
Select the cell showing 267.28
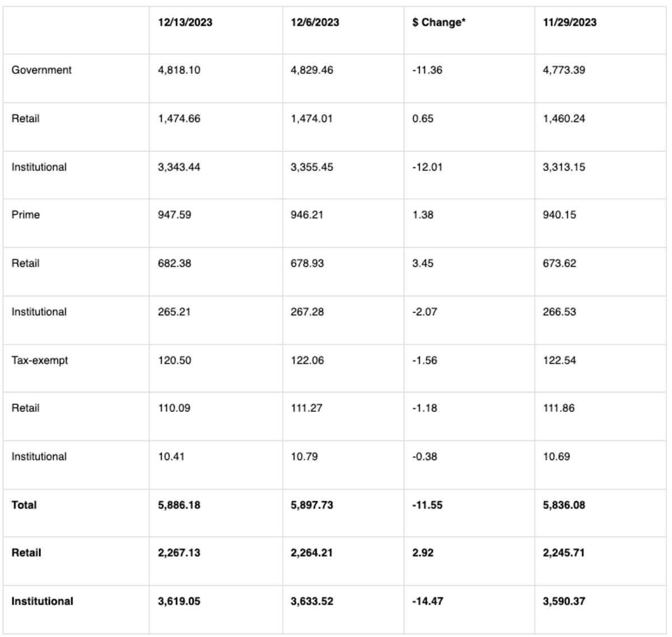(307, 311)
